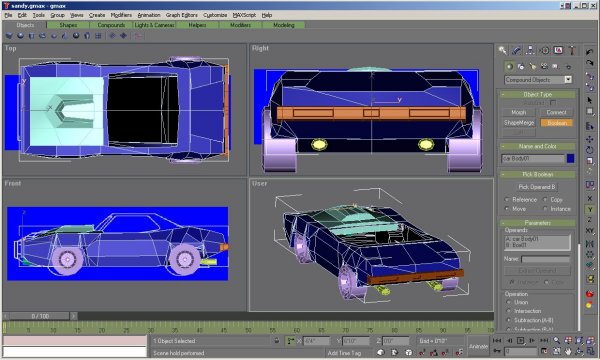Open the Display panel icon
The width and height of the screenshot is (600, 360).
(x=558, y=50)
